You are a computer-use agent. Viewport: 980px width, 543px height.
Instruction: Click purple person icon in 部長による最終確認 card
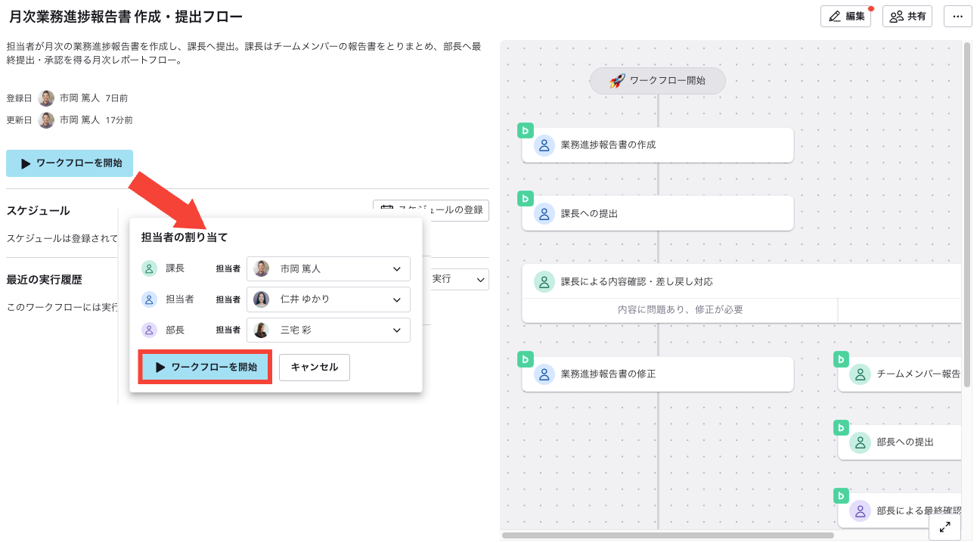(861, 510)
